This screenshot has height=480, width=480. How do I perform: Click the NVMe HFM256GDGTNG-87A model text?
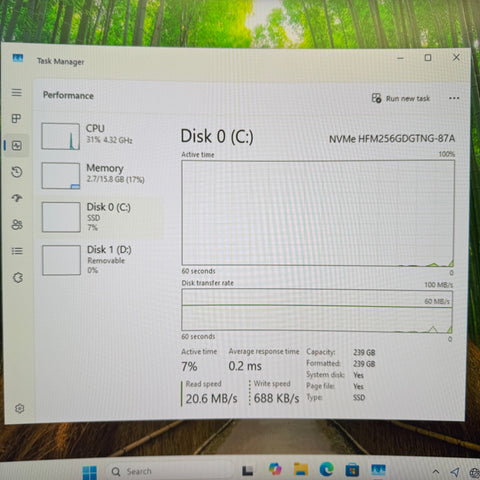(x=392, y=138)
